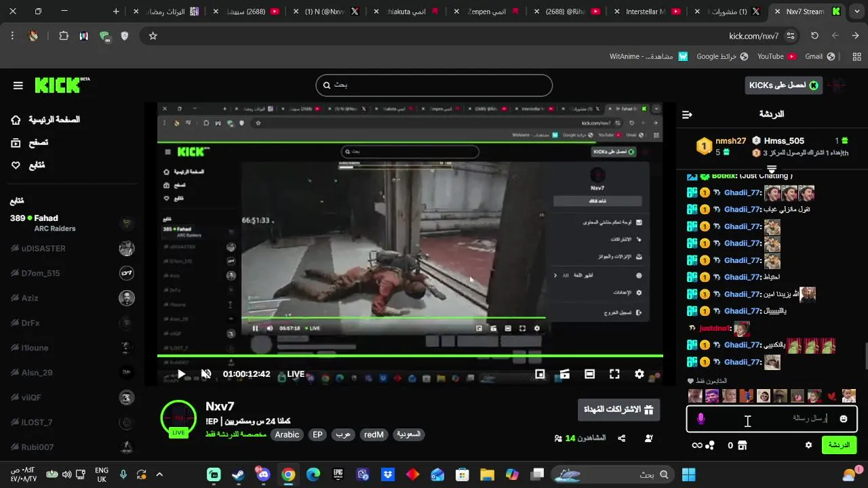
Task: Select the EP tag
Action: tap(317, 434)
